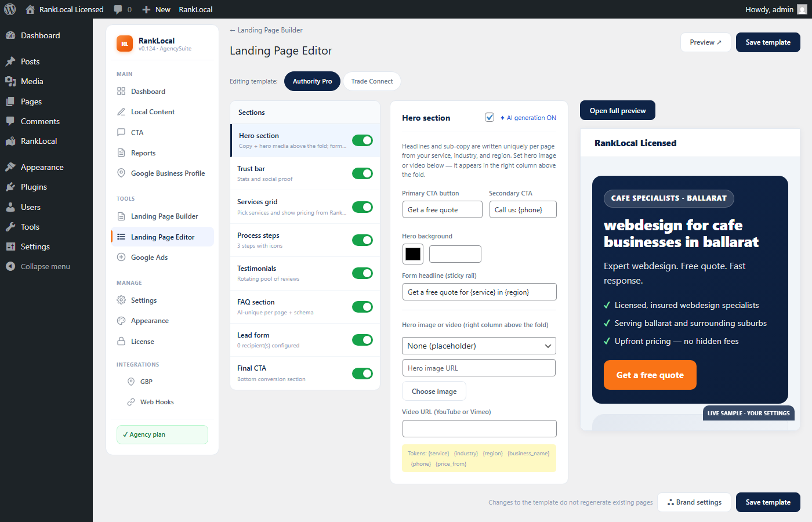The height and width of the screenshot is (522, 812).
Task: Go back via Landing Page Builder breadcrumb link
Action: click(x=266, y=30)
